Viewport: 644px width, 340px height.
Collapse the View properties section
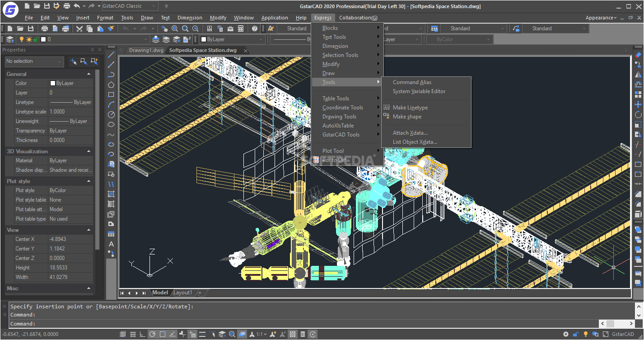pos(89,230)
